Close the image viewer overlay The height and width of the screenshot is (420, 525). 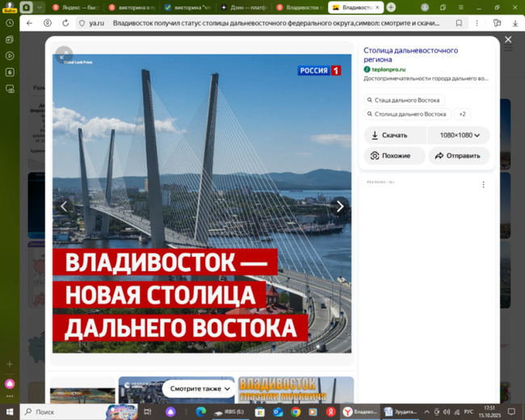pos(508,40)
